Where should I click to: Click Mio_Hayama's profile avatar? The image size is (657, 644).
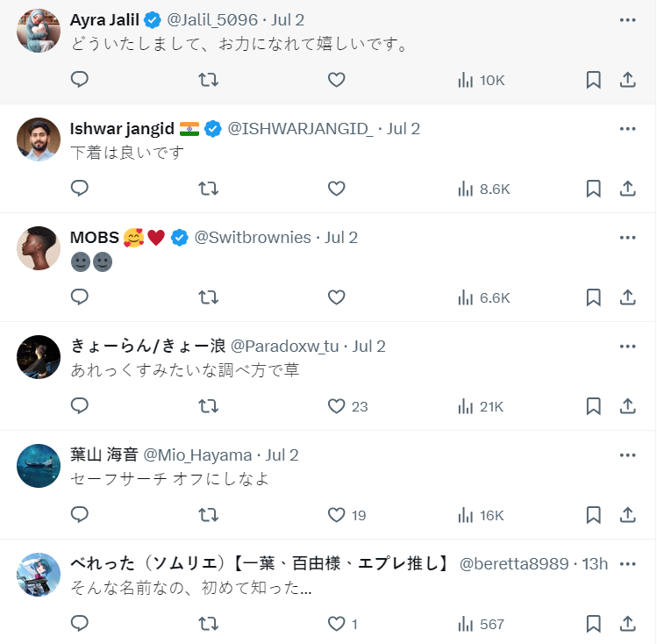[x=39, y=466]
